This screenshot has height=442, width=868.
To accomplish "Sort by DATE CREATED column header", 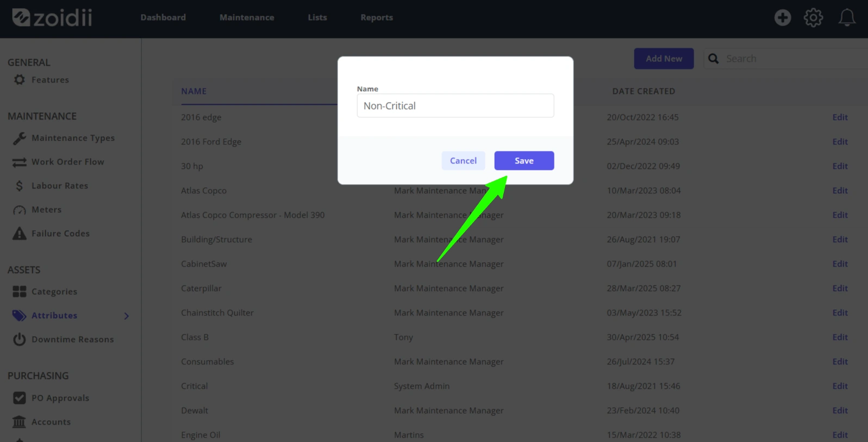I will [644, 91].
